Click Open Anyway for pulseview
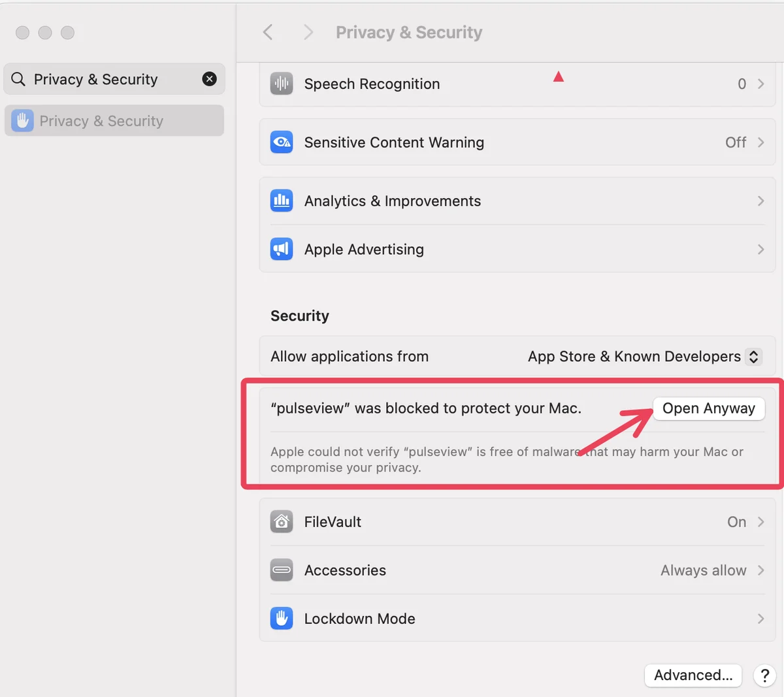The height and width of the screenshot is (697, 784). [x=709, y=408]
